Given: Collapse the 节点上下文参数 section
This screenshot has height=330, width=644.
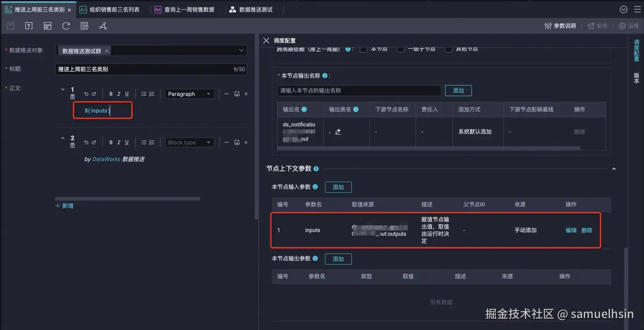Looking at the screenshot, I should 614,169.
